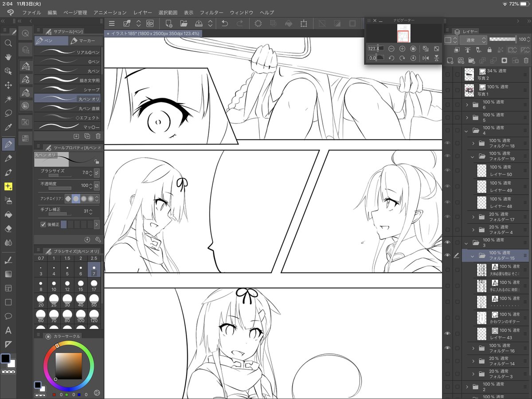
Task: Select the Hand tool
Action: coord(8,57)
